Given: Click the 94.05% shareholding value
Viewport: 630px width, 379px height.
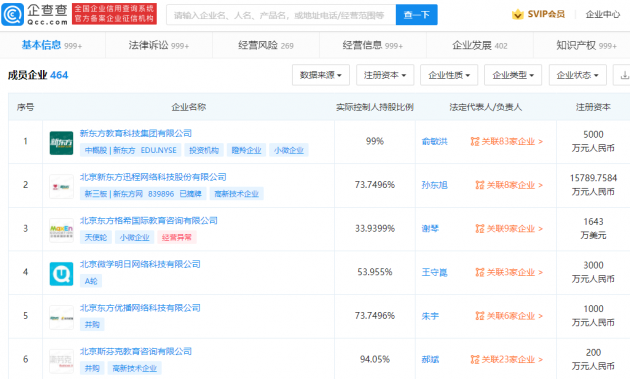Looking at the screenshot, I should point(374,359).
